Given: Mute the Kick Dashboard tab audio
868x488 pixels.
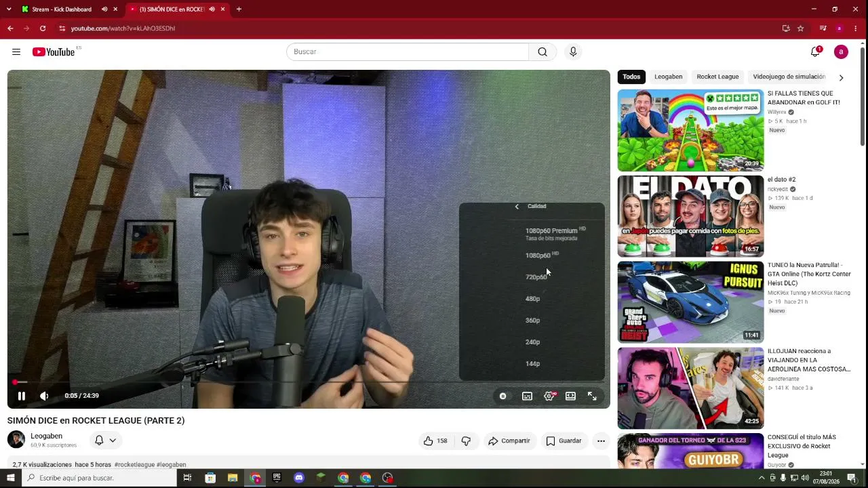Looking at the screenshot, I should coord(104,9).
